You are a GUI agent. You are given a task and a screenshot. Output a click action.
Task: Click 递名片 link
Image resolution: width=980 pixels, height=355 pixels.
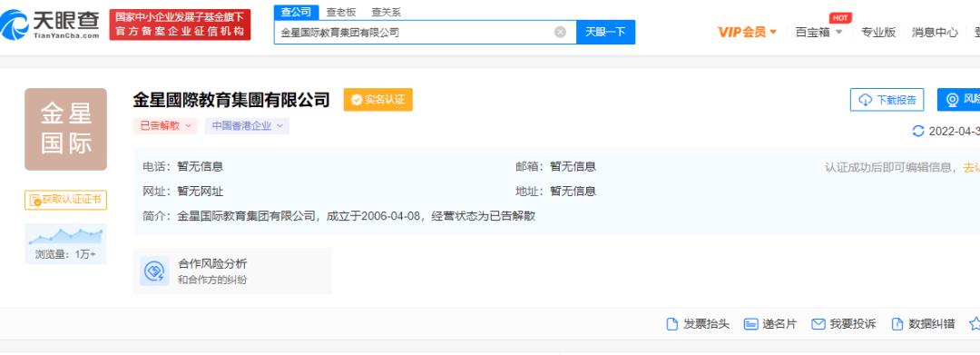click(779, 324)
